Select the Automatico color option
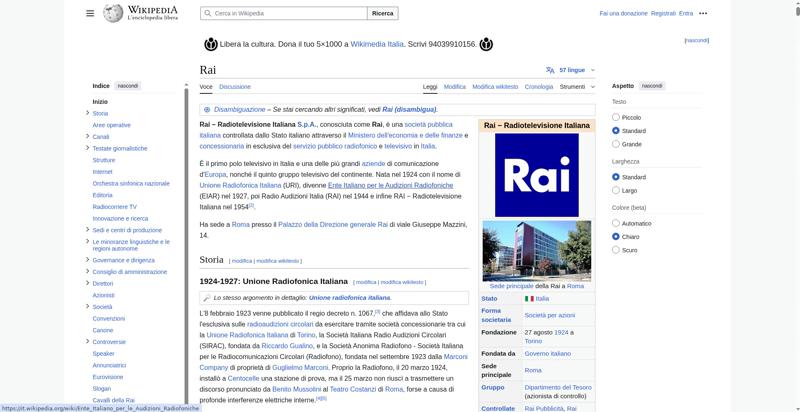 click(615, 223)
